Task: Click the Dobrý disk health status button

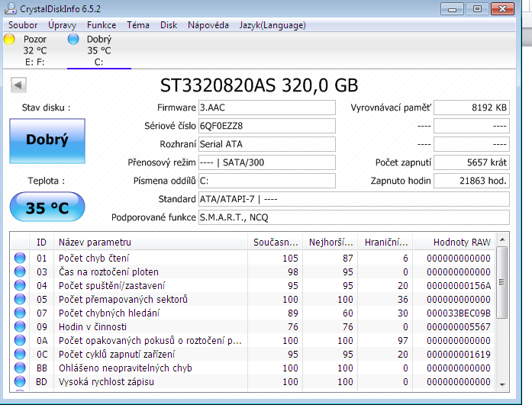Action: (47, 141)
